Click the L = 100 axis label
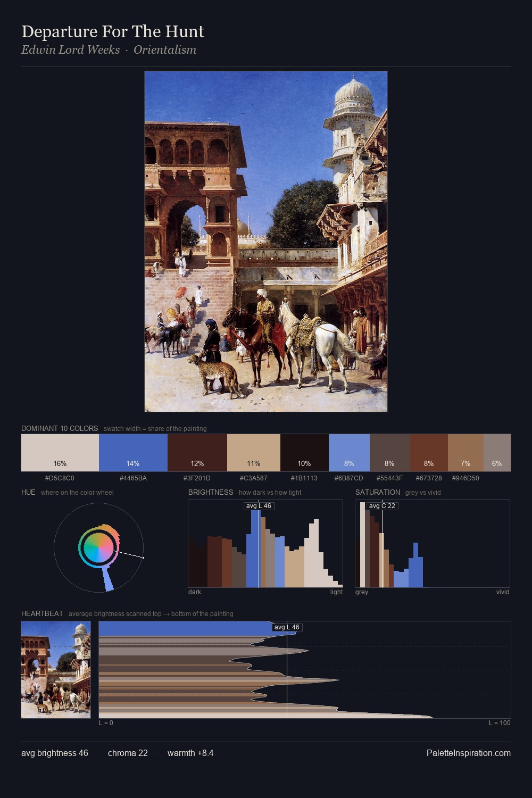The height and width of the screenshot is (798, 532). (x=500, y=723)
